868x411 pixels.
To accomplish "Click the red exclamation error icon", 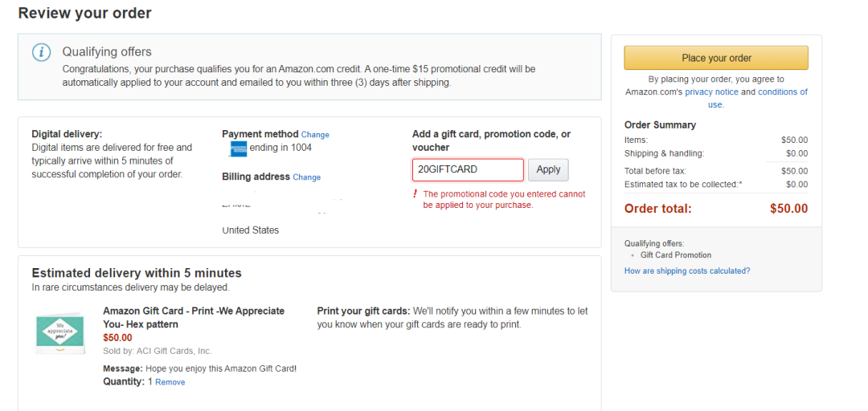I will pyautogui.click(x=414, y=194).
